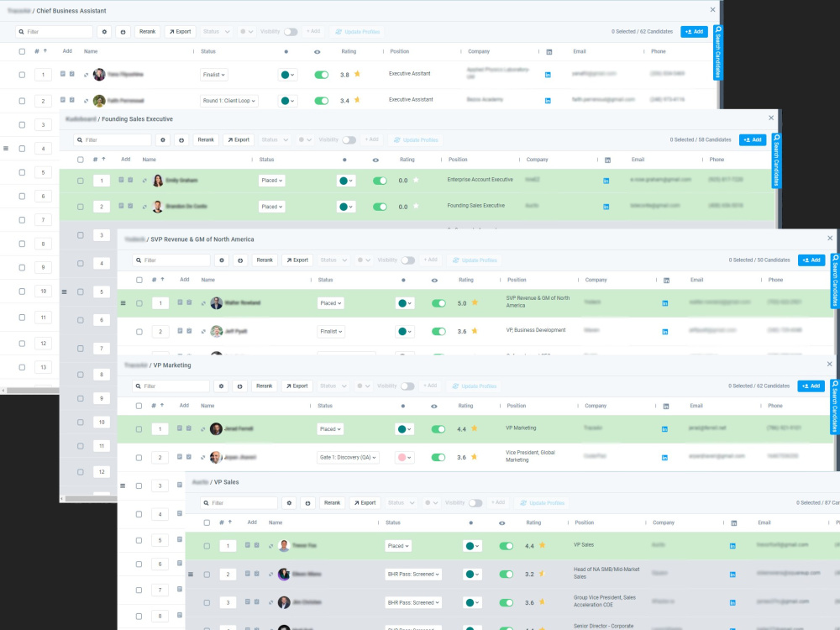Click Rerank button in VP Marketing toolbar
This screenshot has width=840, height=630.
click(264, 386)
